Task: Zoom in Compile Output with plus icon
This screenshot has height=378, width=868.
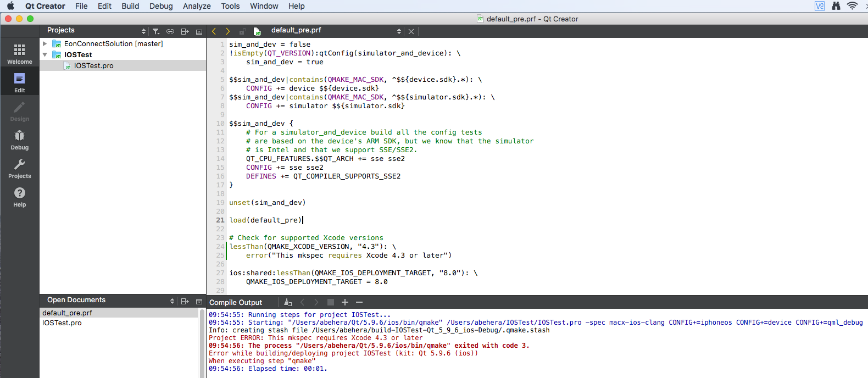Action: 345,302
